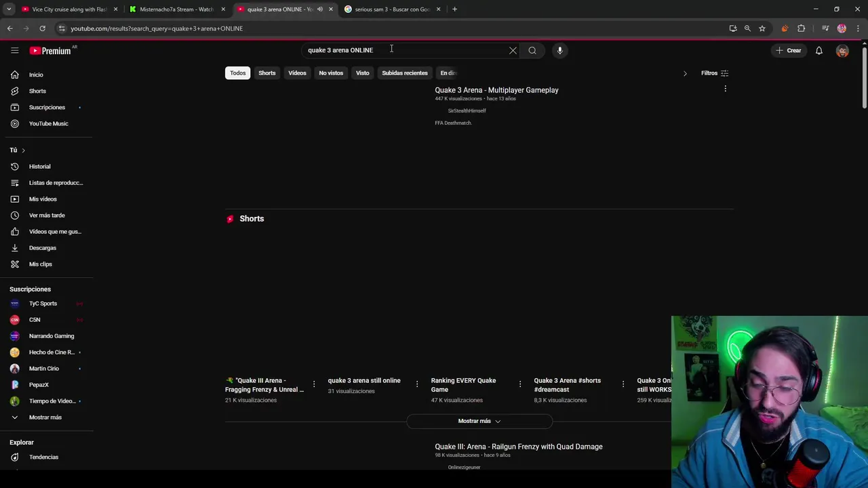Clear the search box with the X
868x488 pixels.
pyautogui.click(x=513, y=50)
